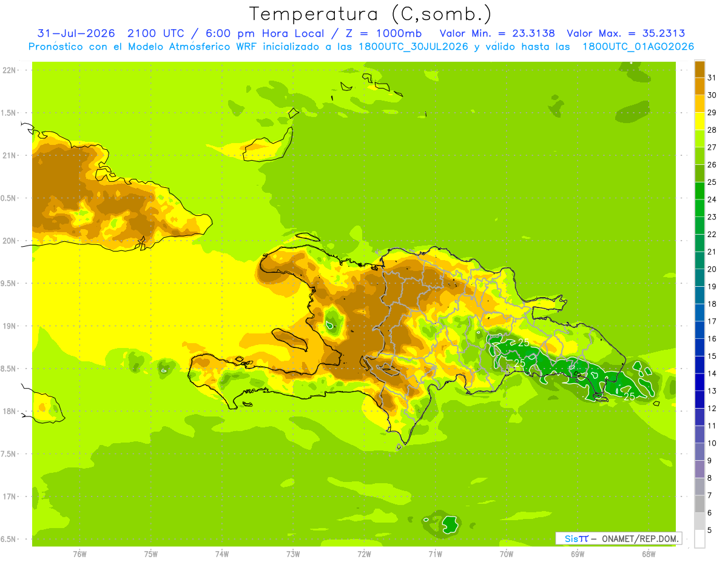Click legend value '11'
Screen dimensions: 728x562
tap(712, 426)
